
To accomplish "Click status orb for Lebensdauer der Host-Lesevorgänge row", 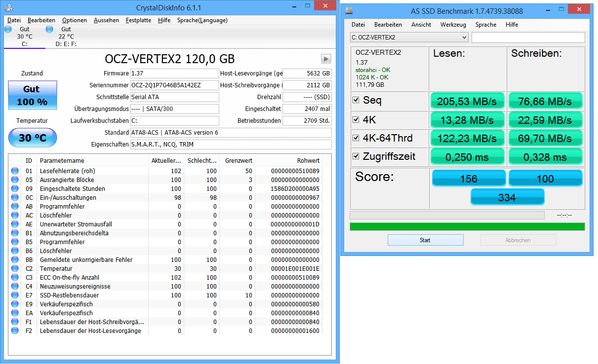I will [x=15, y=331].
